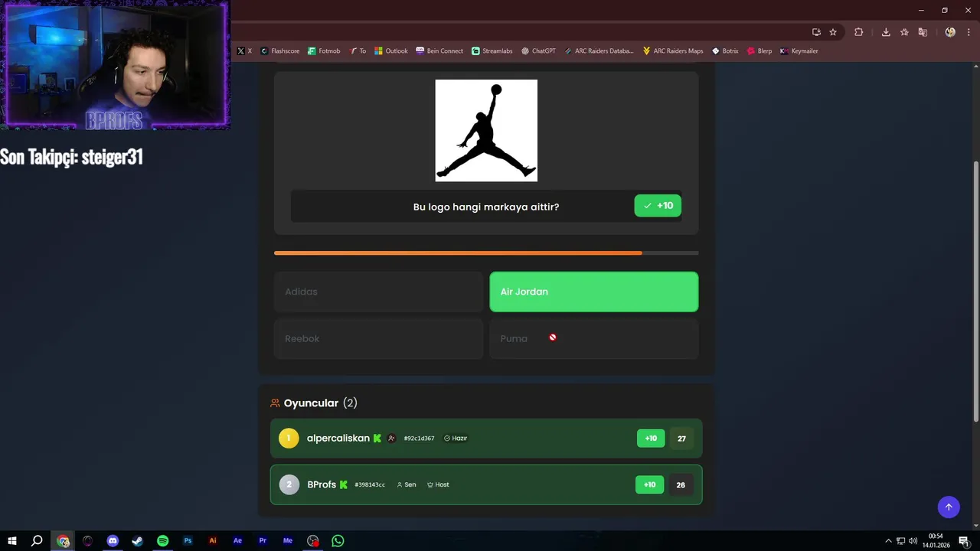Click the orange question timer bar

click(486, 253)
